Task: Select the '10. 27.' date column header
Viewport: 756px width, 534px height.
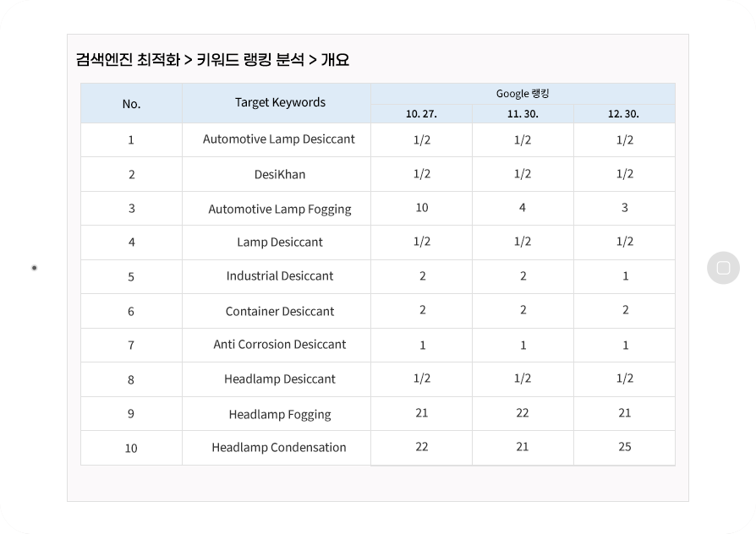Action: 421,114
